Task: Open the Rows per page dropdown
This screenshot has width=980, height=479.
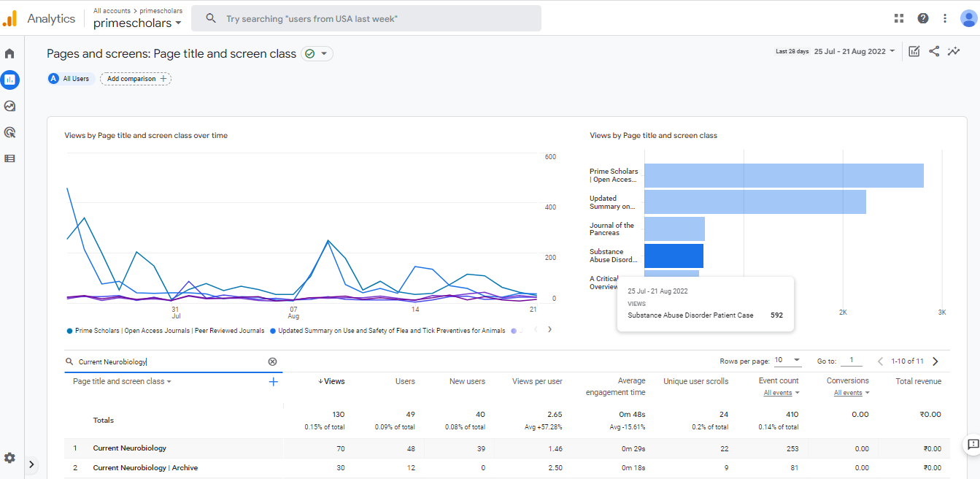Action: pyautogui.click(x=787, y=361)
